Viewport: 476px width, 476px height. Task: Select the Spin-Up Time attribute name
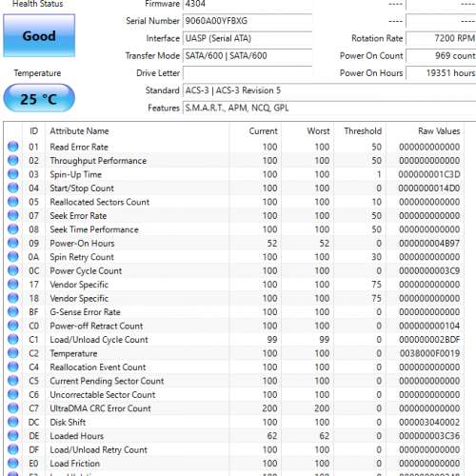[75, 174]
